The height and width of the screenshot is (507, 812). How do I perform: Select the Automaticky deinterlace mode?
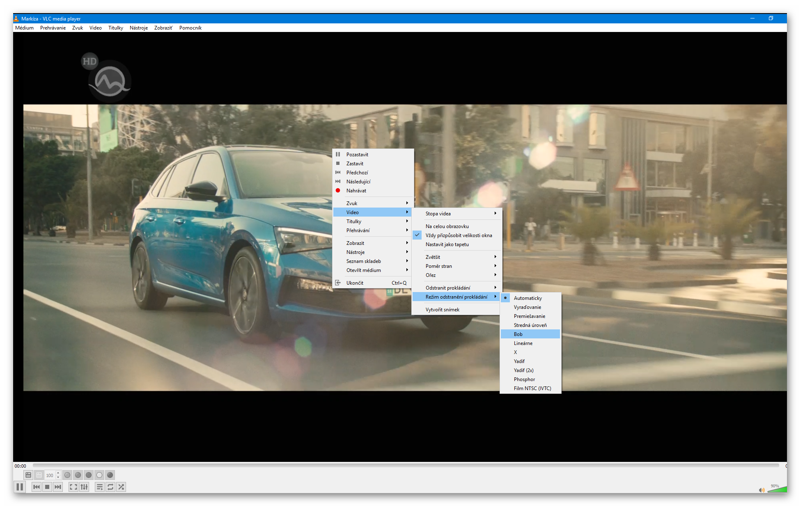(x=528, y=298)
